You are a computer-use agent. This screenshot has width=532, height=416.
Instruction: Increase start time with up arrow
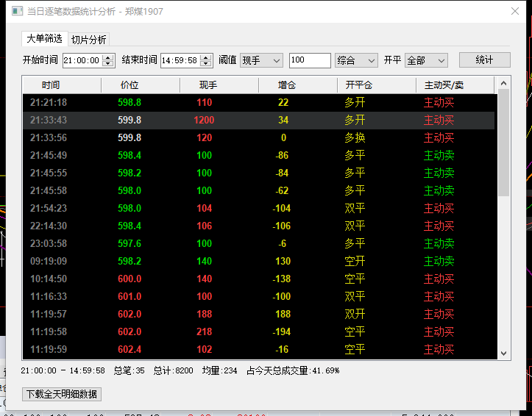coord(108,57)
